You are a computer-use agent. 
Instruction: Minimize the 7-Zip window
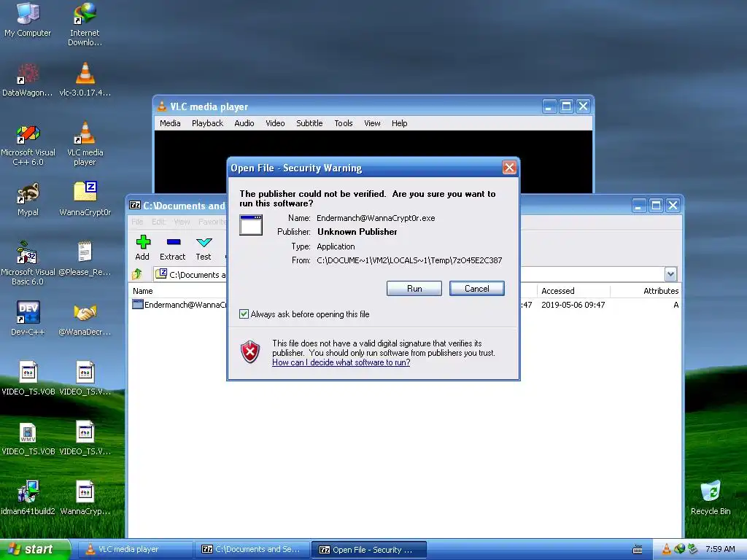tap(639, 205)
